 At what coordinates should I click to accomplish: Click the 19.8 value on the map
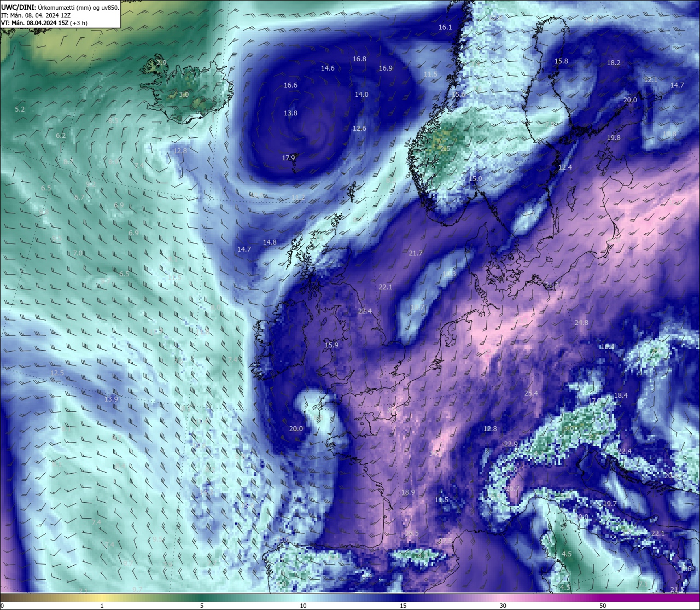tap(614, 138)
